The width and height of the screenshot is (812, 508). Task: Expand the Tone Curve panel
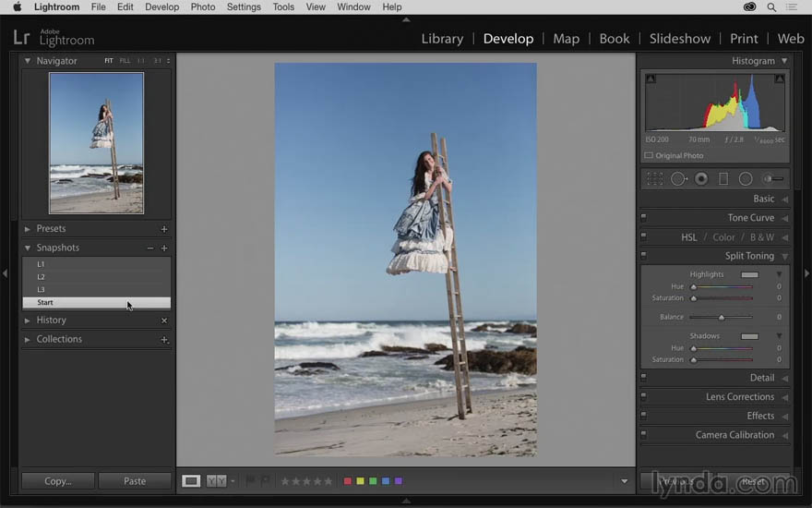click(x=785, y=218)
